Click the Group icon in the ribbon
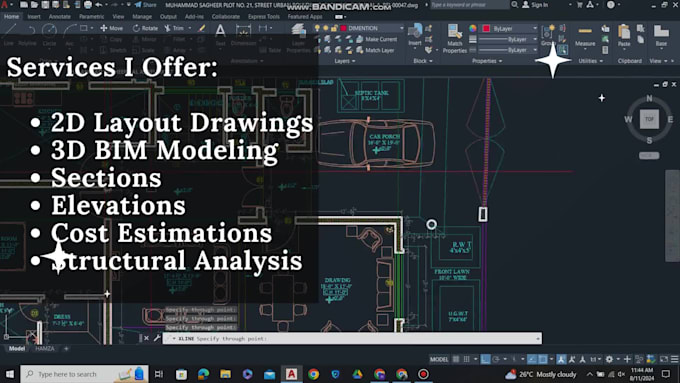Viewport: 680px width, 383px height. click(548, 31)
